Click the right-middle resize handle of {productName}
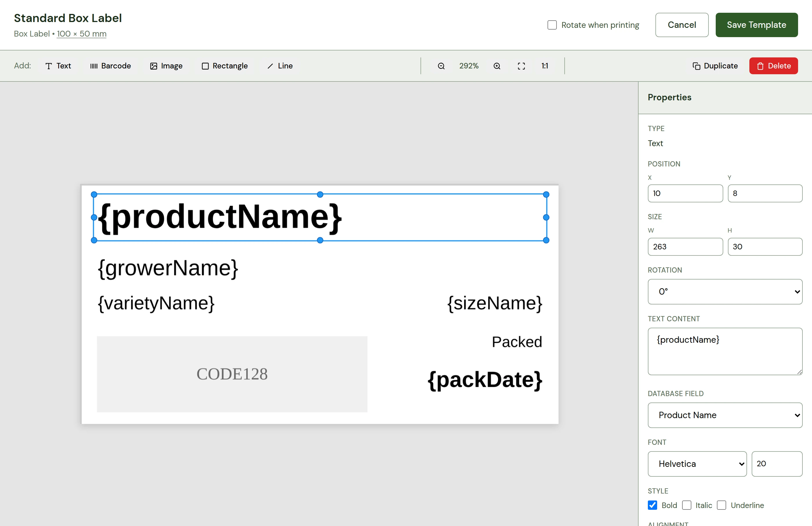Screen dimensions: 812x526 [546, 217]
